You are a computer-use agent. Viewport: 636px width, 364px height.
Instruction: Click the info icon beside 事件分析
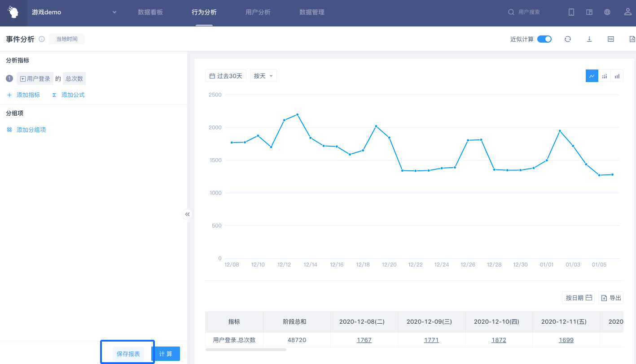42,39
